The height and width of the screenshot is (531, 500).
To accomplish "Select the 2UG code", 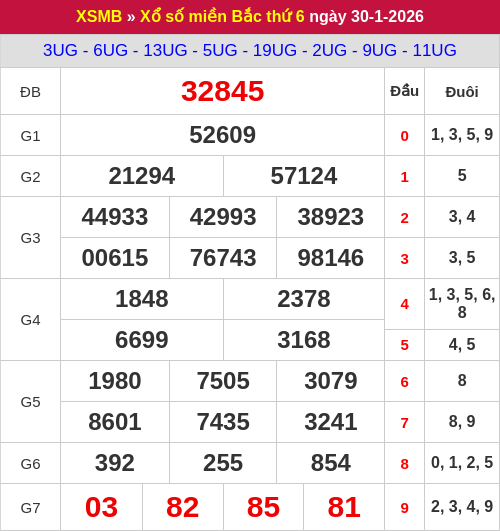I will [x=329, y=50].
